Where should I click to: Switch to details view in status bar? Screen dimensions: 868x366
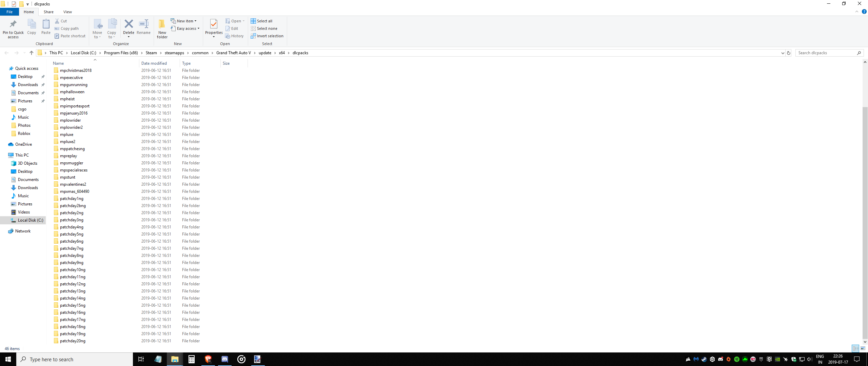point(855,348)
